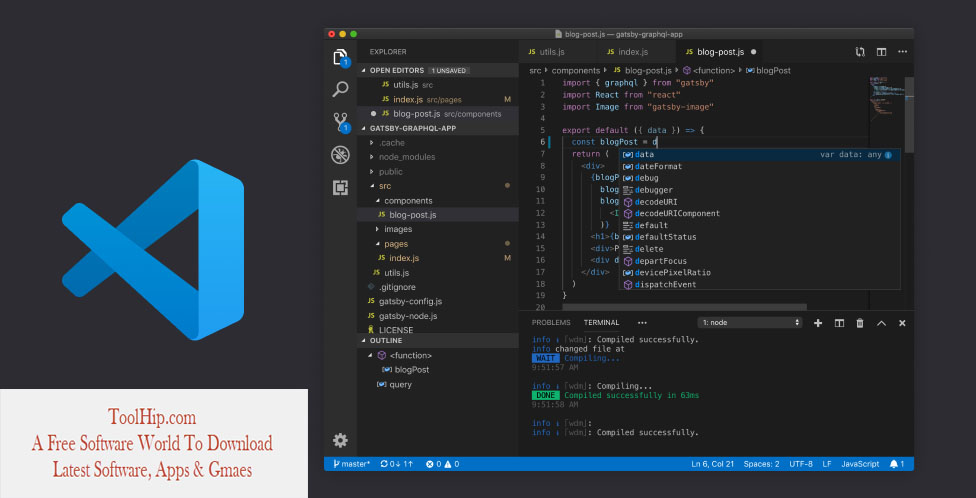
Task: Expand the .cache folder
Action: (372, 143)
